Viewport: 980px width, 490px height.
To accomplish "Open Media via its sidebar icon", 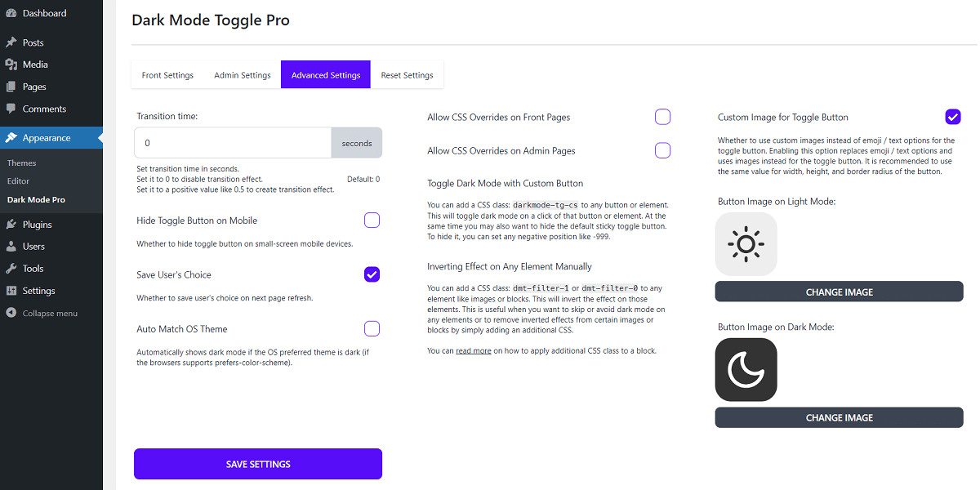I will (x=11, y=65).
